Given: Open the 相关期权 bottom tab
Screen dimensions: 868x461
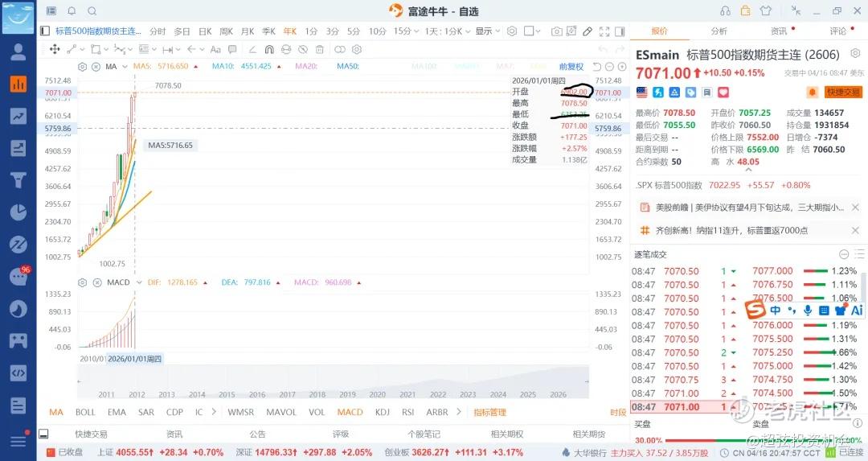Looking at the screenshot, I should 507,434.
